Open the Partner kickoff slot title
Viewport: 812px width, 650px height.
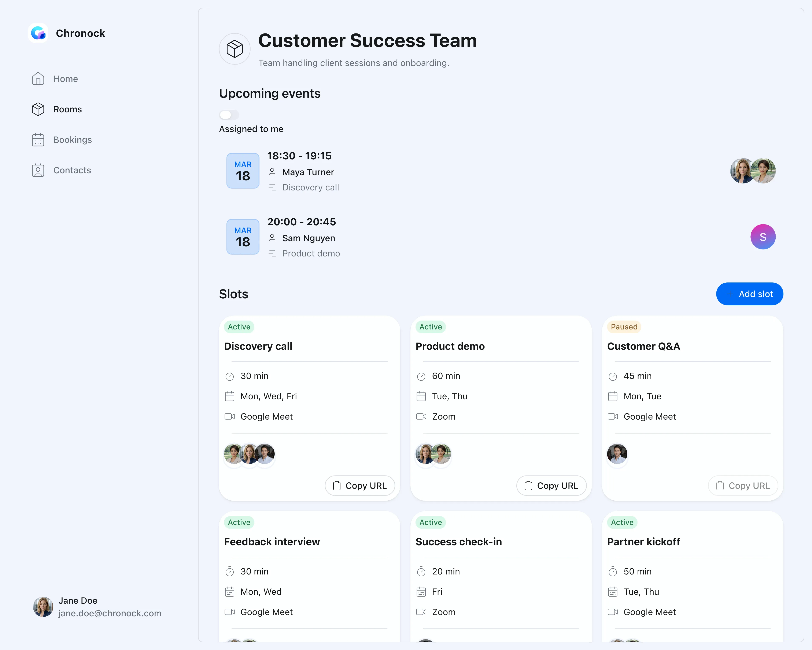644,542
